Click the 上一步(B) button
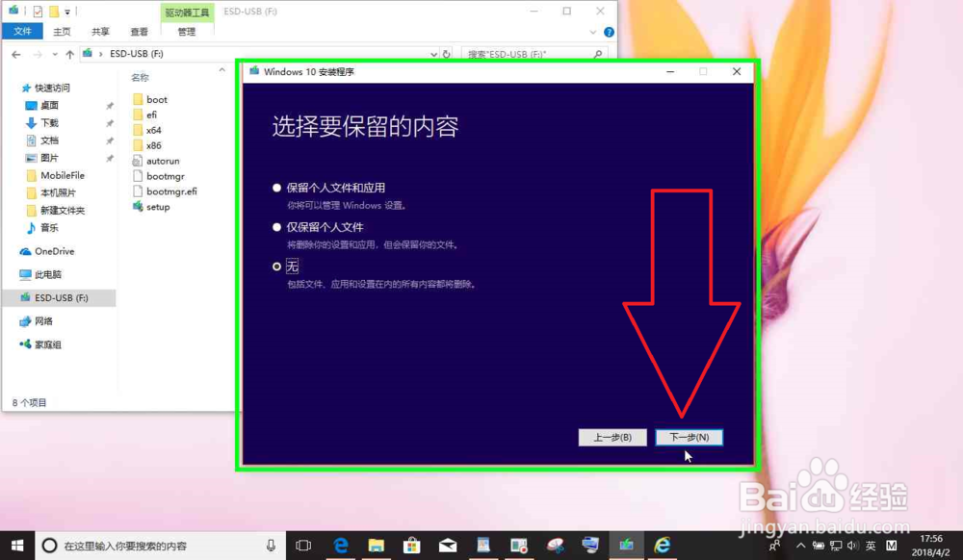The height and width of the screenshot is (560, 963). [612, 437]
